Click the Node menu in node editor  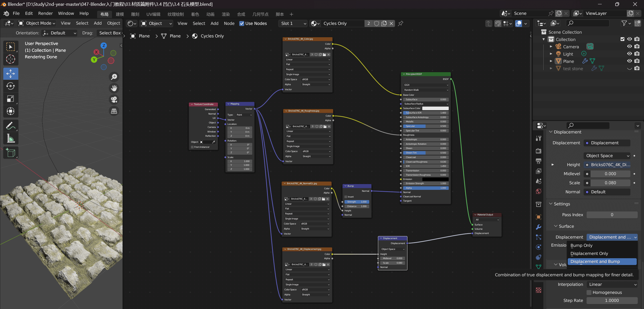coord(229,23)
